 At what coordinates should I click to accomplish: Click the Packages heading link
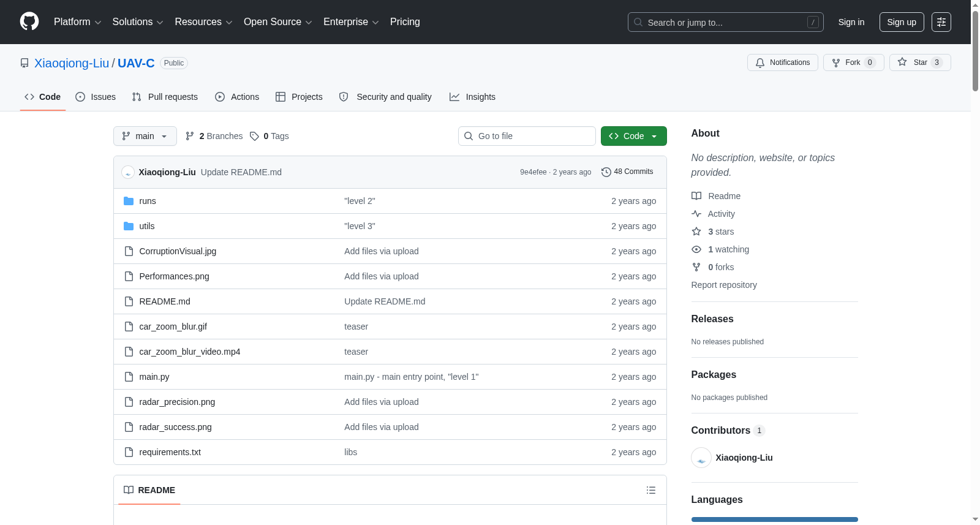click(714, 374)
